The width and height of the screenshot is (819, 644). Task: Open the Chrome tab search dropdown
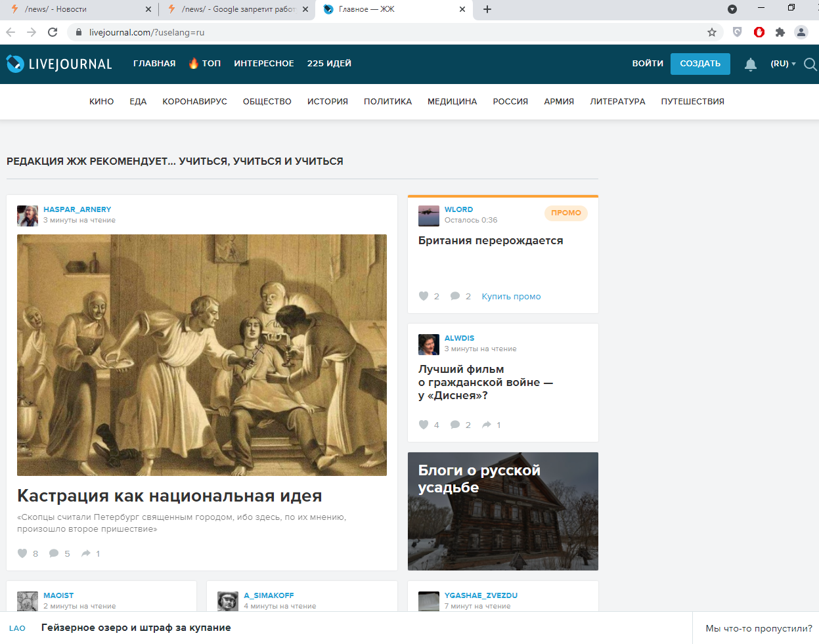[732, 9]
